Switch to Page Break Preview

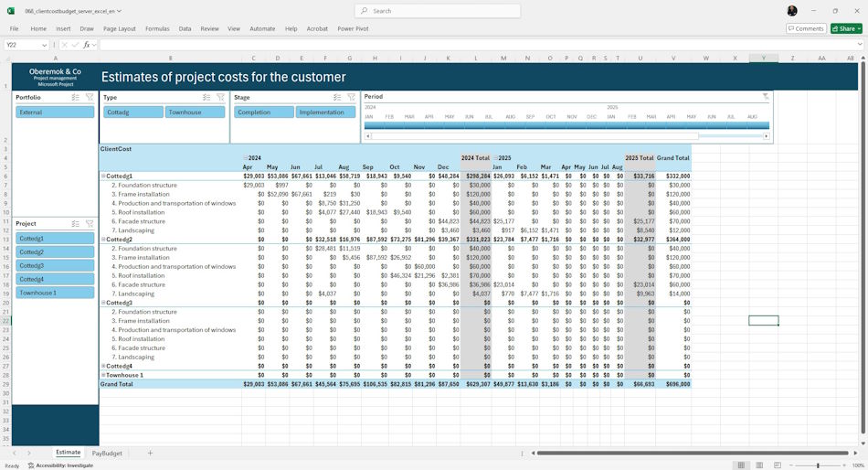click(x=778, y=465)
